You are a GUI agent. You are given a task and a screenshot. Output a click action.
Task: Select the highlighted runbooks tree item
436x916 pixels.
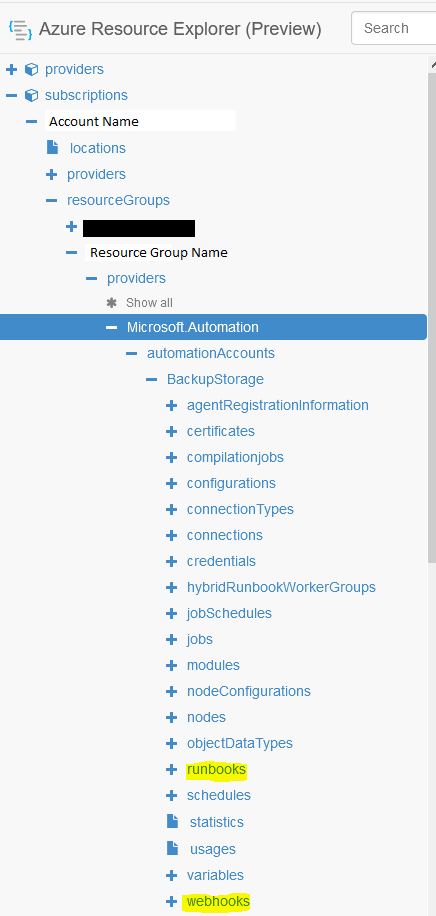[x=216, y=770]
